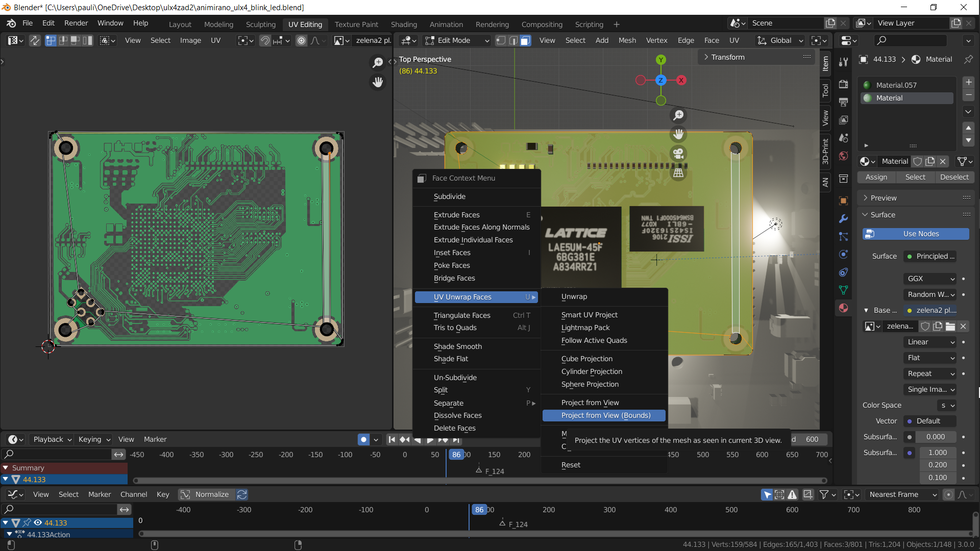The image size is (980, 551).
Task: Click the Subsurface 0.000 slider field
Action: coord(935,437)
